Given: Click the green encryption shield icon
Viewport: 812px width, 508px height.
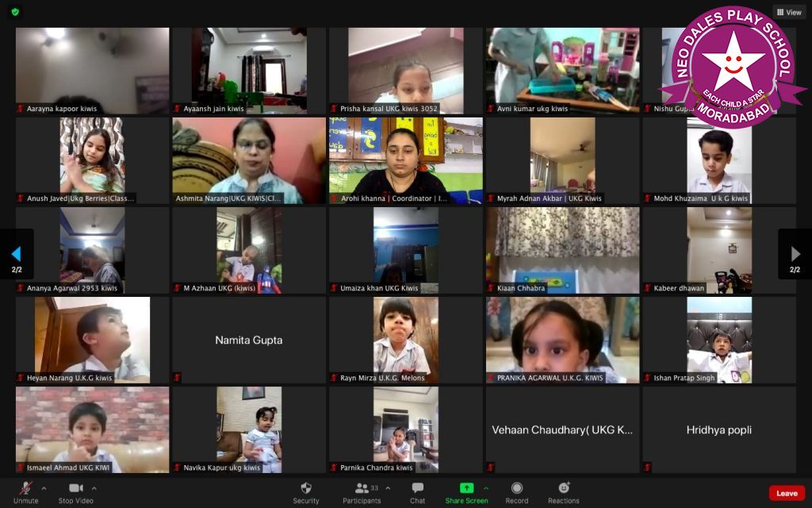Looking at the screenshot, I should (15, 11).
